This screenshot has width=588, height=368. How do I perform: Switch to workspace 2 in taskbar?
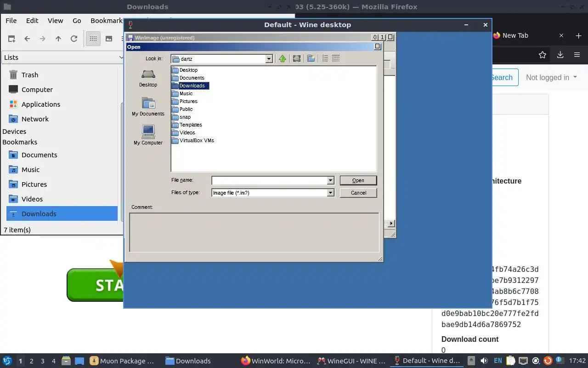[32, 361]
